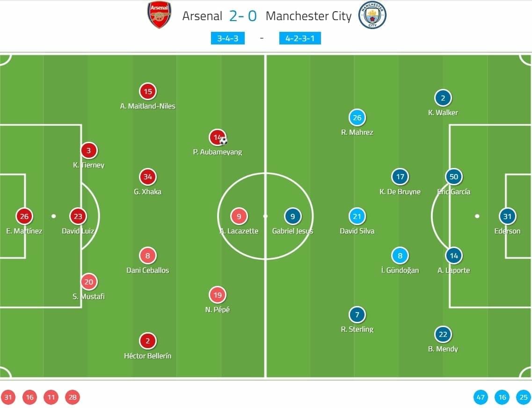Click the Arsenal team name
Image resolution: width=532 pixels, height=408 pixels.
pos(202,16)
